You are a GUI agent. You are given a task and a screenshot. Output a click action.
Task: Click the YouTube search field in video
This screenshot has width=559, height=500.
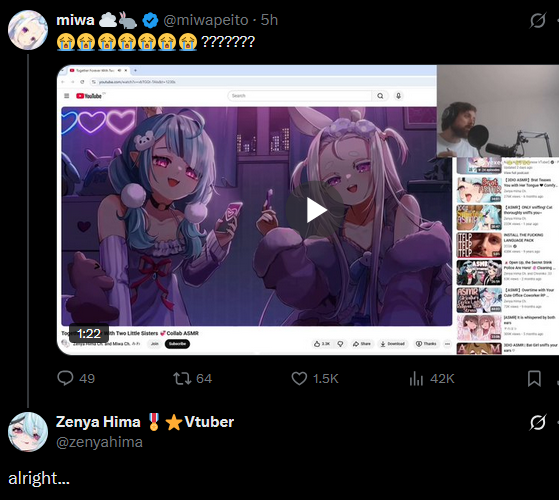pyautogui.click(x=300, y=96)
